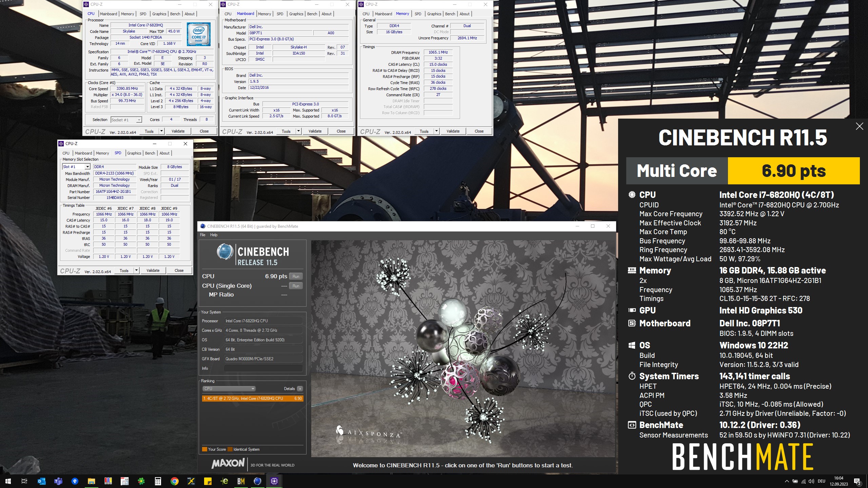868x488 pixels.
Task: Select the 4C/8T i7-6820HQ ranking entry
Action: point(252,399)
